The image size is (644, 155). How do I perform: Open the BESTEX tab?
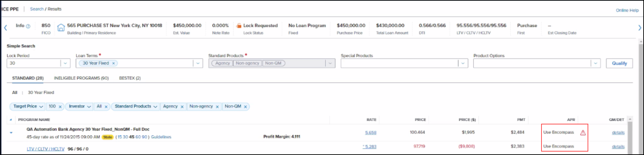point(130,78)
